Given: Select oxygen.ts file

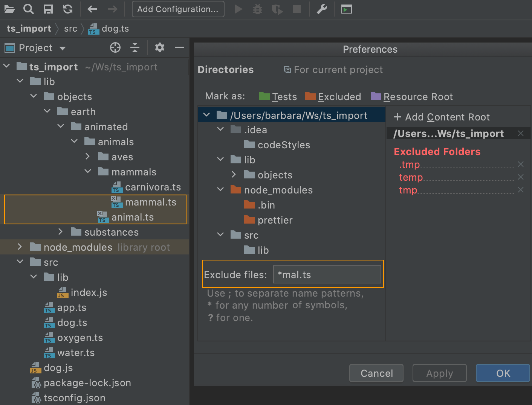Looking at the screenshot, I should 73,338.
